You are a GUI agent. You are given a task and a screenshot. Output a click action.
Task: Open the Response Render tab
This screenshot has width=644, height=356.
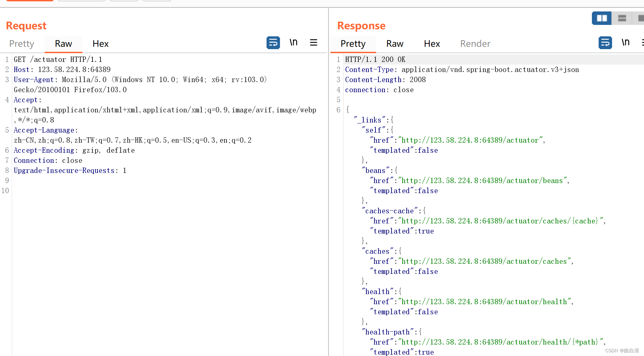tap(475, 44)
